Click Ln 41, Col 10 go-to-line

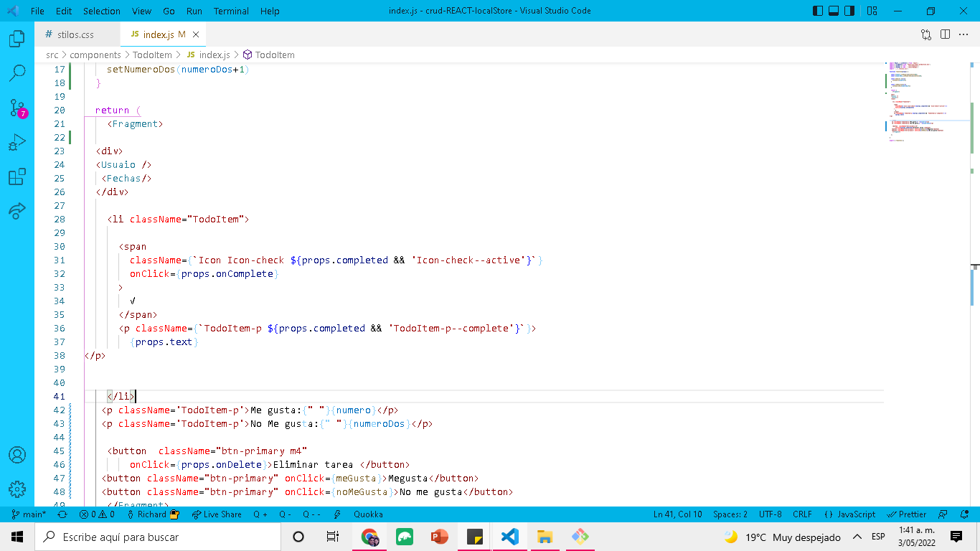click(677, 514)
